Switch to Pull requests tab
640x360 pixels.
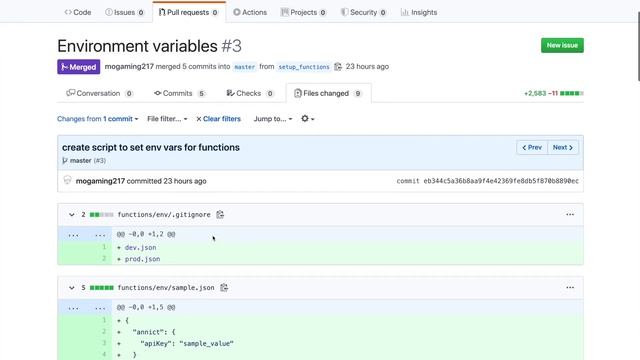click(189, 12)
